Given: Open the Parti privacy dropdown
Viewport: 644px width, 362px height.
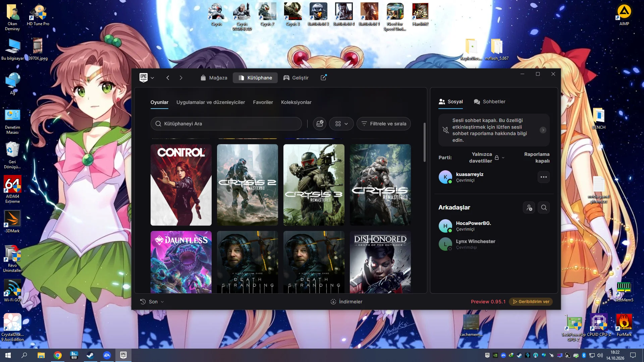Looking at the screenshot, I should (486, 158).
